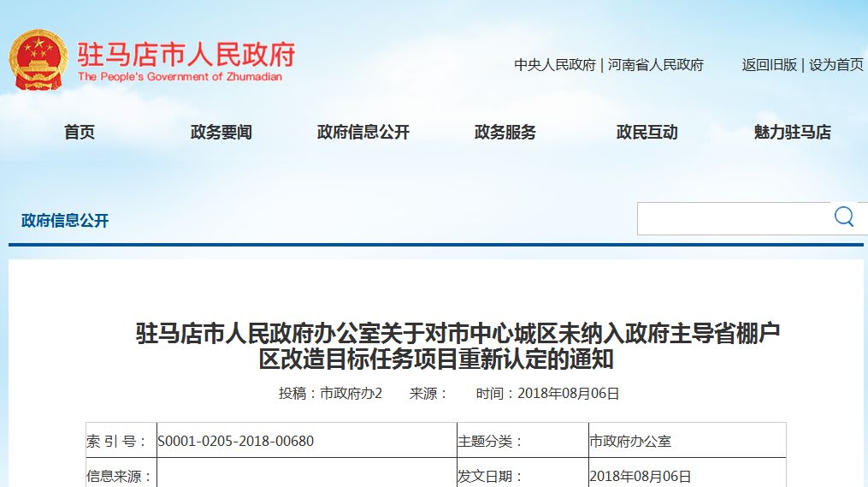Click the 发文日期 label cell
Viewport: 868px width, 487px height.
tap(523, 473)
